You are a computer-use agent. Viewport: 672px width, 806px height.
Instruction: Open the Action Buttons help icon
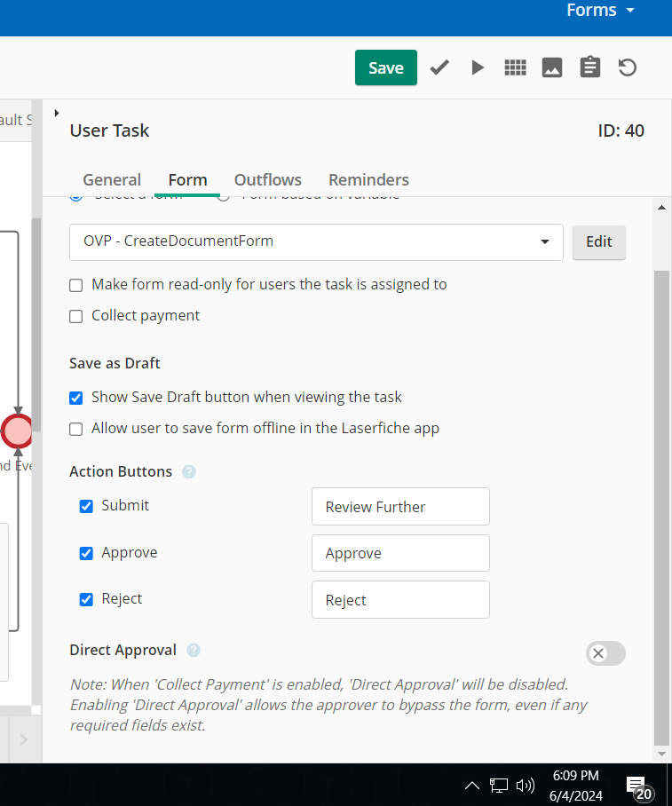tap(189, 472)
